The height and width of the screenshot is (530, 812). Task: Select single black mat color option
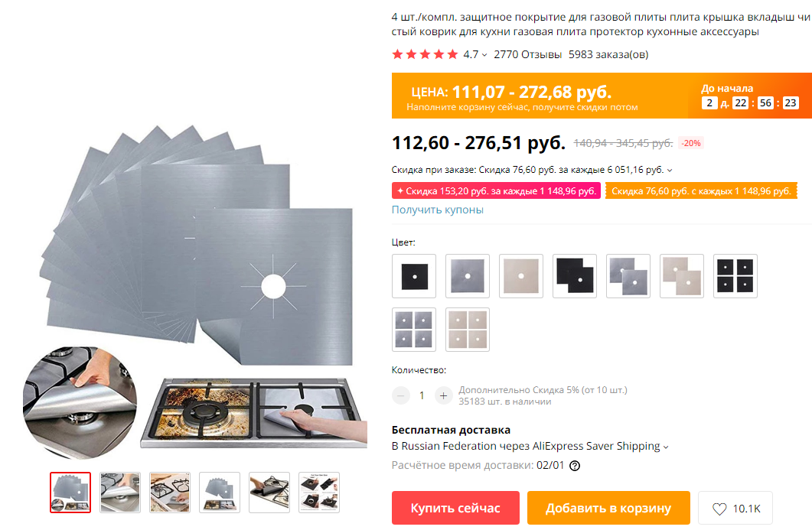pyautogui.click(x=414, y=276)
